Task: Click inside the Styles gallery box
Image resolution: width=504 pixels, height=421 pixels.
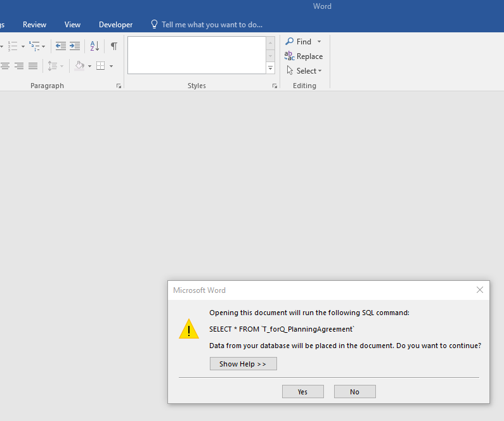Action: 197,55
